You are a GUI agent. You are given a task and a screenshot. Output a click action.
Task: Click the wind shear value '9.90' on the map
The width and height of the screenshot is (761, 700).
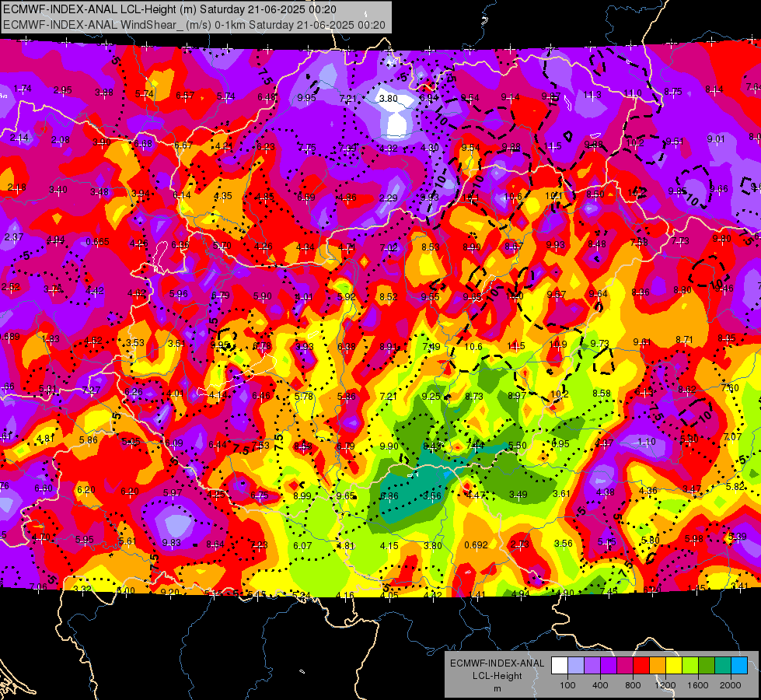[x=389, y=446]
